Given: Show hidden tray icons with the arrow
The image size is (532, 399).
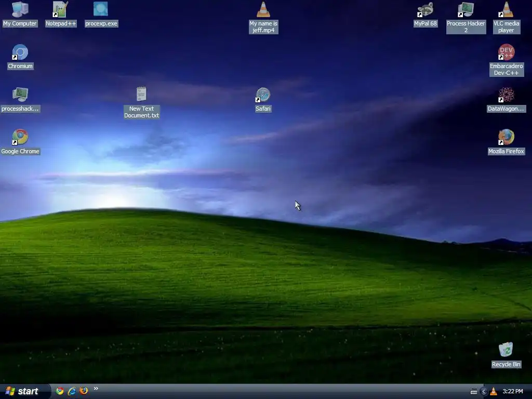Looking at the screenshot, I should click(x=484, y=392).
